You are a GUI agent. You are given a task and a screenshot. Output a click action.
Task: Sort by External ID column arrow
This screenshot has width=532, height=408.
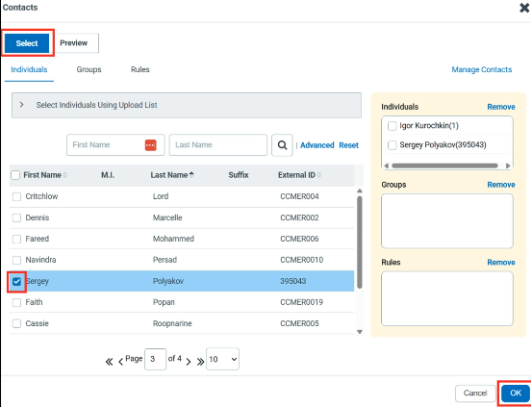[319, 175]
